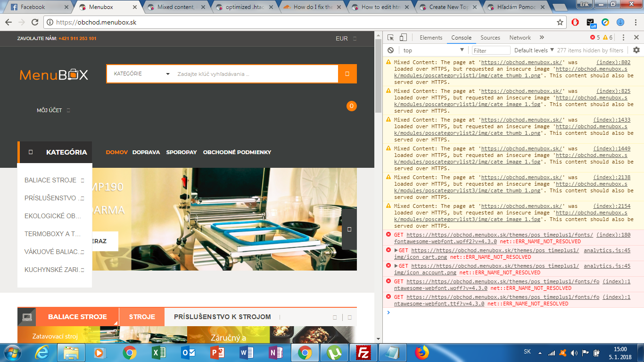Click the bookmark star in the address bar

[x=560, y=22]
